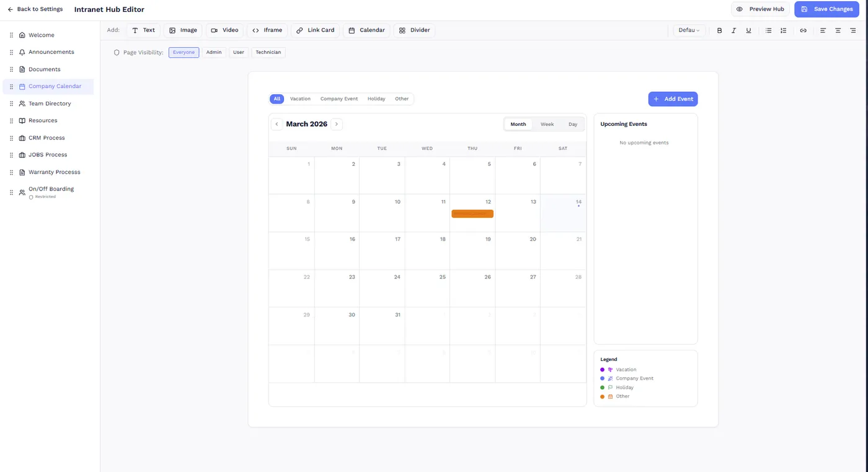Set page visibility to Admin

(x=214, y=53)
